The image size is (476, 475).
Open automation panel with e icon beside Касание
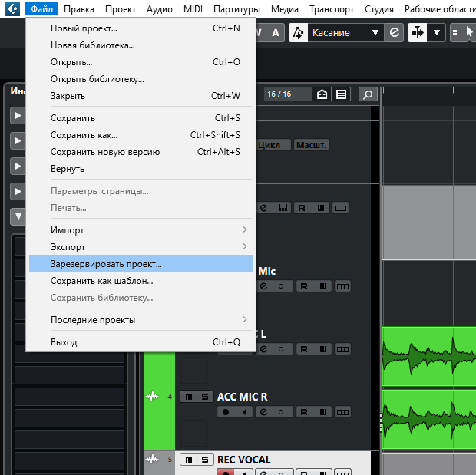pos(394,32)
